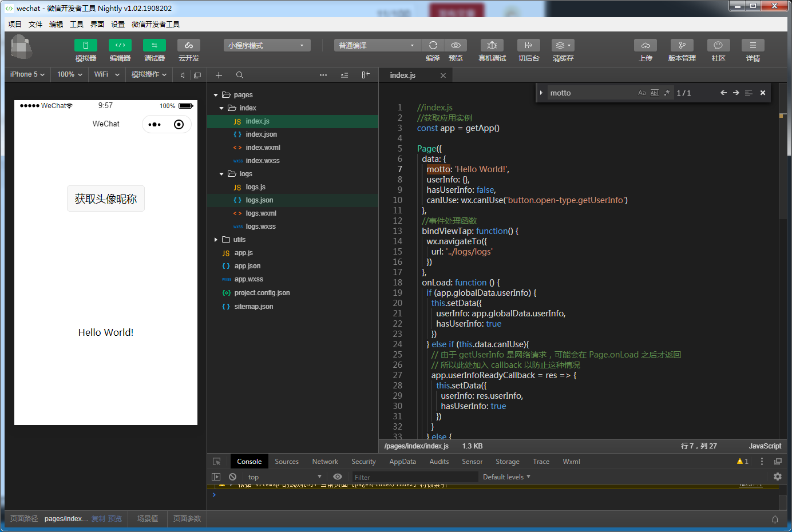Open the 100% zoom dropdown

(70, 74)
